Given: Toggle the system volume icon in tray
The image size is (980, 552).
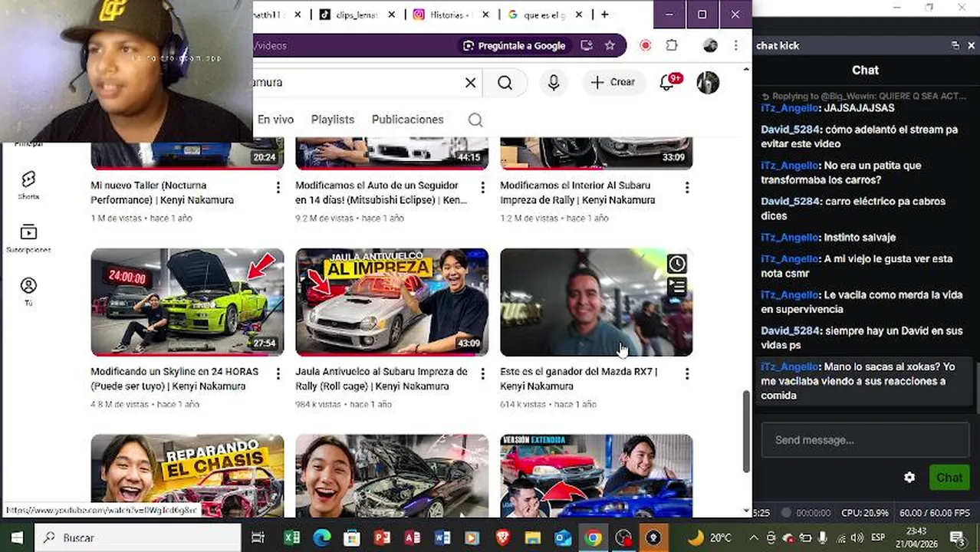Looking at the screenshot, I should (x=857, y=537).
